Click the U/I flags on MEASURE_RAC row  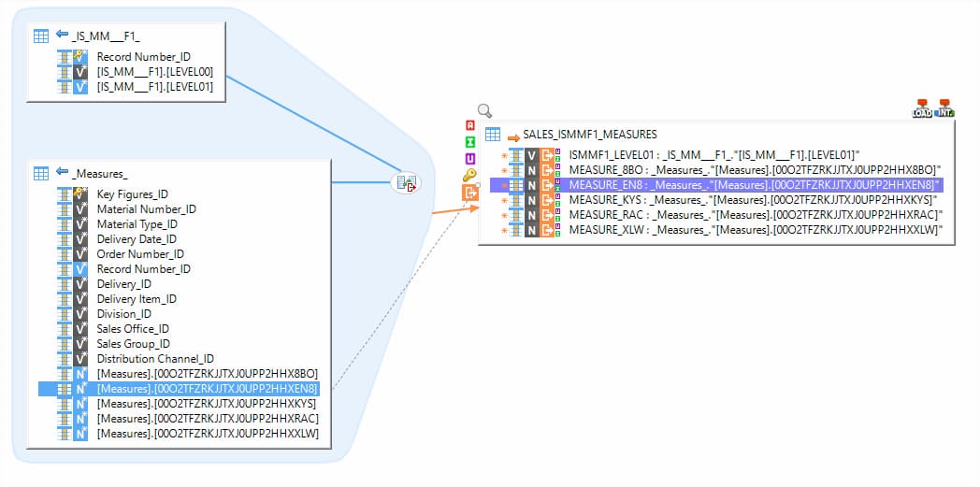coord(558,215)
